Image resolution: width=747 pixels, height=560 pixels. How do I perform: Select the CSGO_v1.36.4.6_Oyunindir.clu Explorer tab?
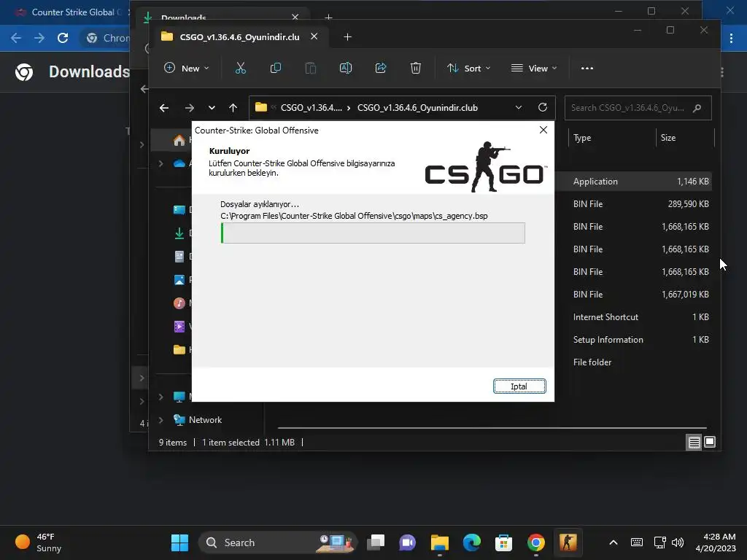[239, 37]
